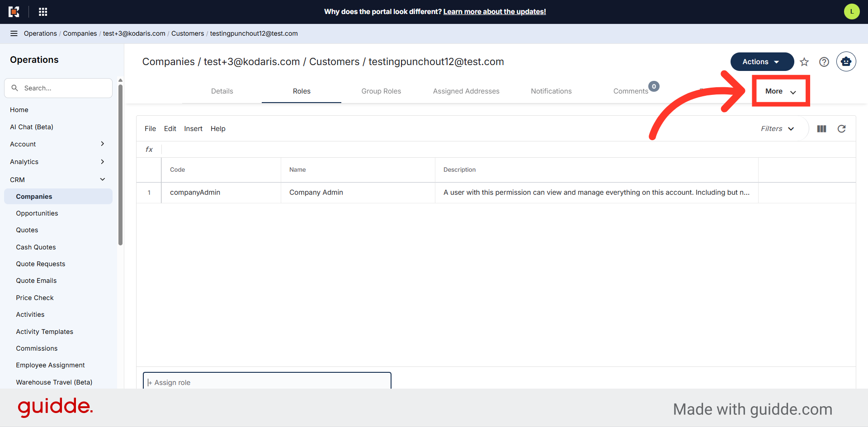This screenshot has width=868, height=427.
Task: Switch to the Group Roles tab
Action: click(381, 91)
